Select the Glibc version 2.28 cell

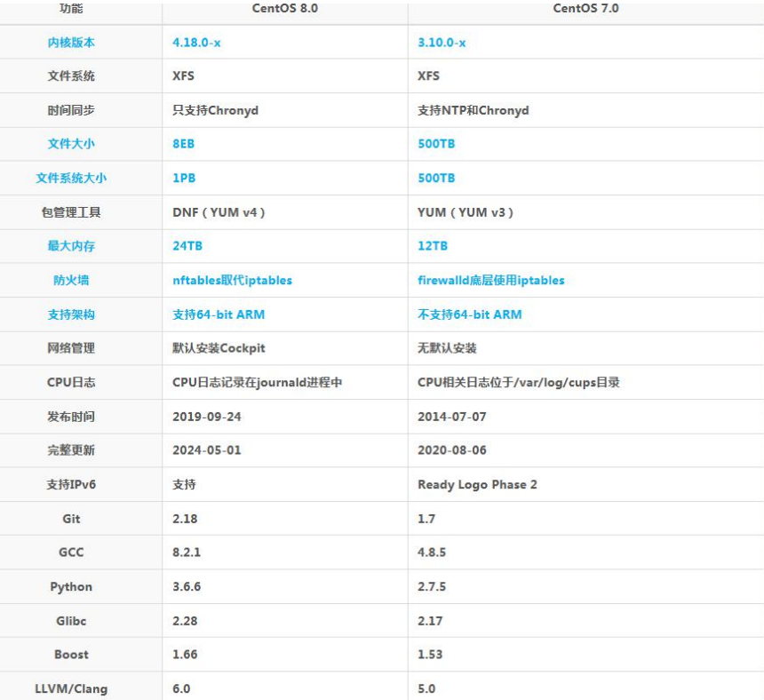pyautogui.click(x=185, y=621)
